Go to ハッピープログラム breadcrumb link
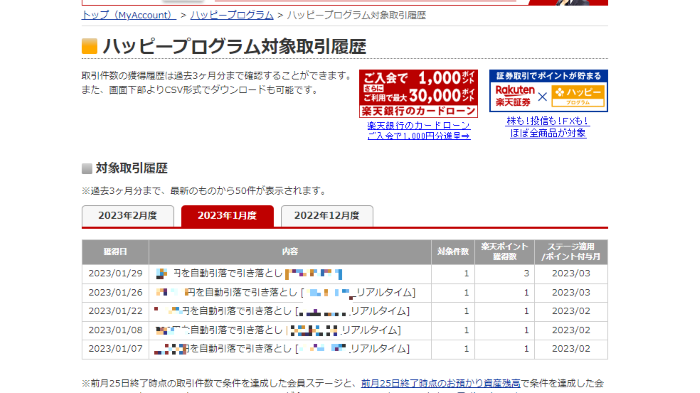Screen dimensions: 700x393 click(232, 15)
